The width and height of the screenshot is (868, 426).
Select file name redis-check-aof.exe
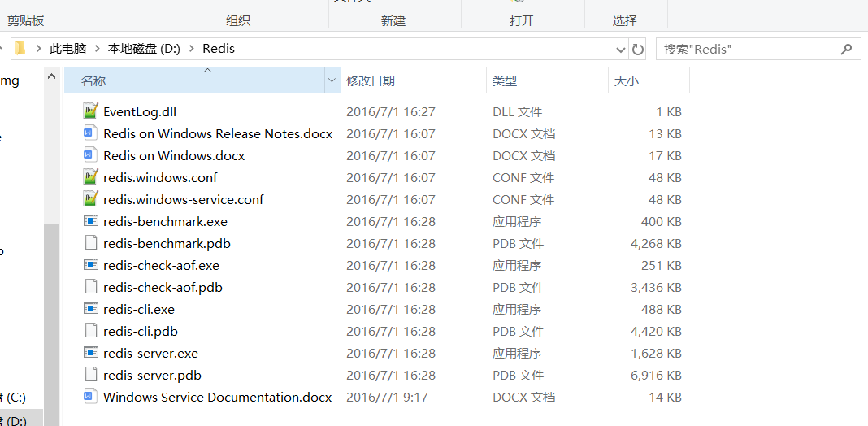(161, 265)
